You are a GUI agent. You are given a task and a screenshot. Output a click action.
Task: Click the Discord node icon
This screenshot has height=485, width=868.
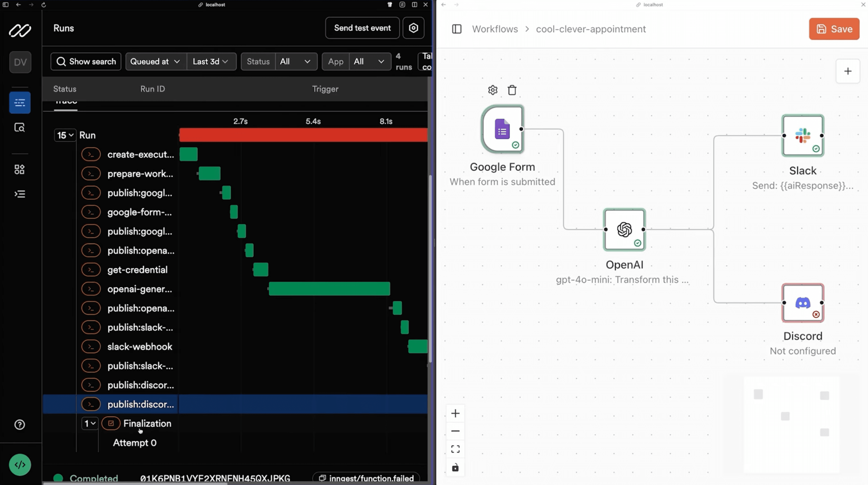point(803,303)
